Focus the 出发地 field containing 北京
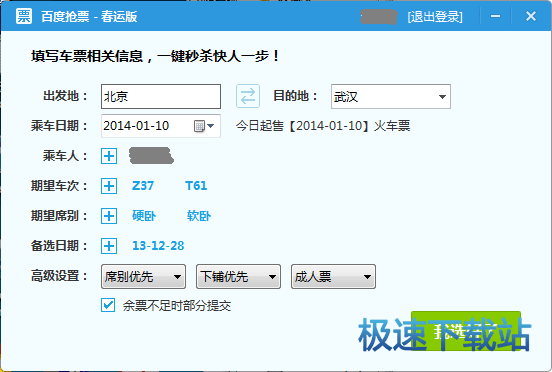Image resolution: width=552 pixels, height=372 pixels. 161,96
